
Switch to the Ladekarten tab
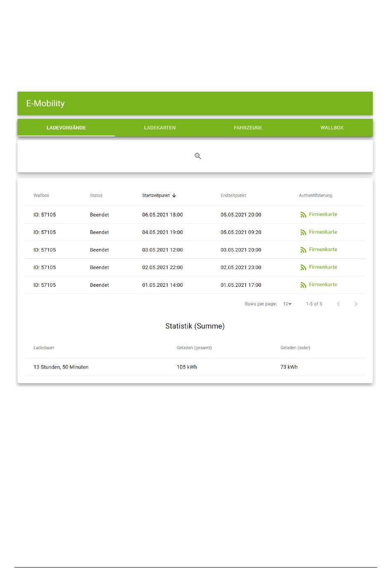(x=160, y=128)
